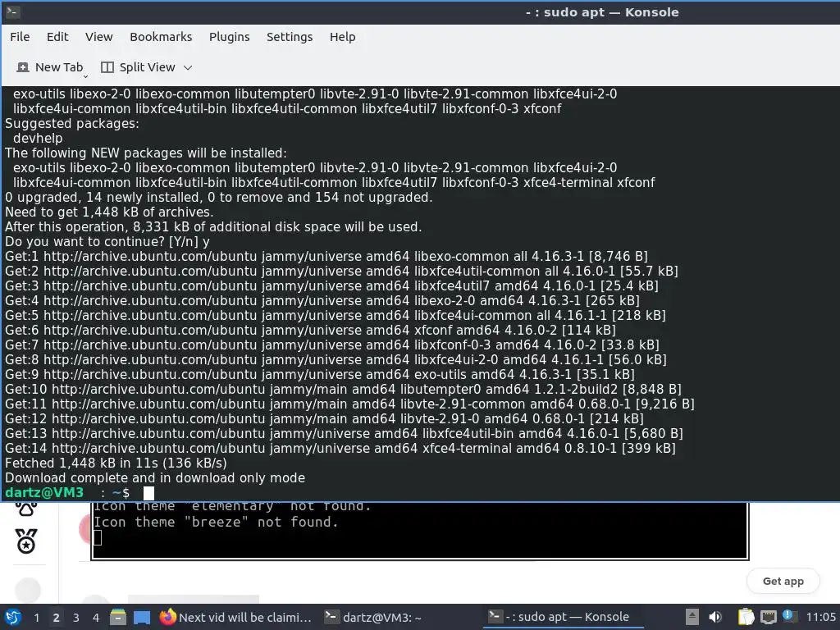Click the partially hidden bell-like sidebar icon
Viewport: 840px width, 630px height.
coord(26,509)
